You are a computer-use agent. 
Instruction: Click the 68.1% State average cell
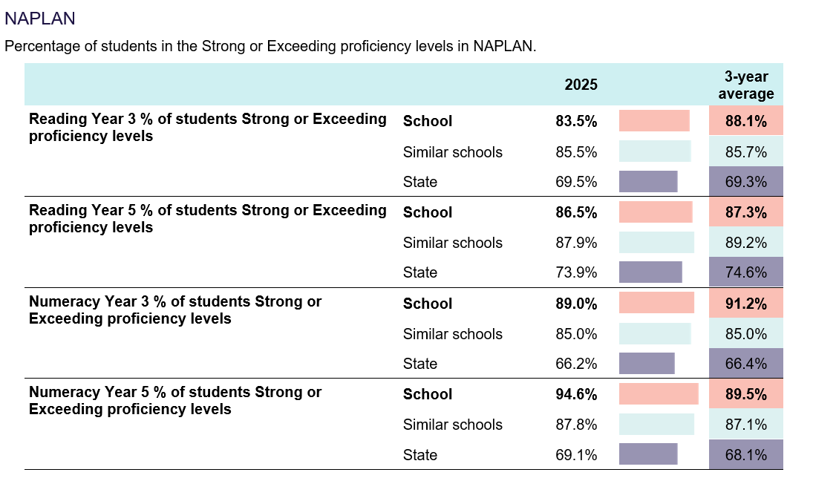tap(746, 455)
